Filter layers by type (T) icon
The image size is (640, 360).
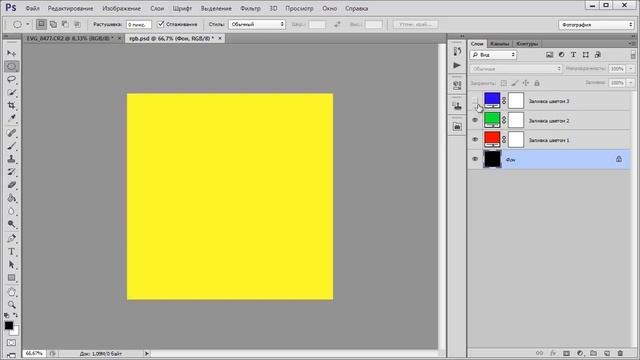573,55
